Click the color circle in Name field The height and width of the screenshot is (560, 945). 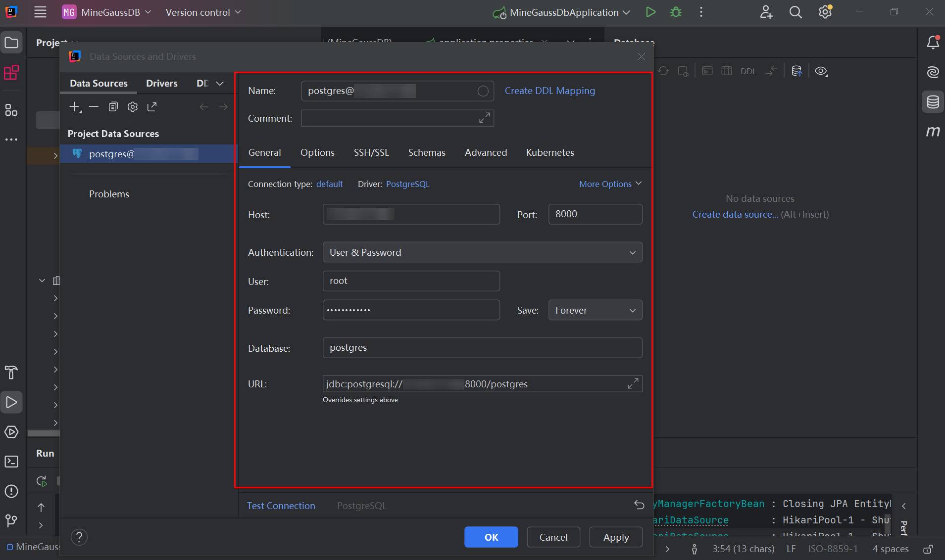pyautogui.click(x=483, y=91)
